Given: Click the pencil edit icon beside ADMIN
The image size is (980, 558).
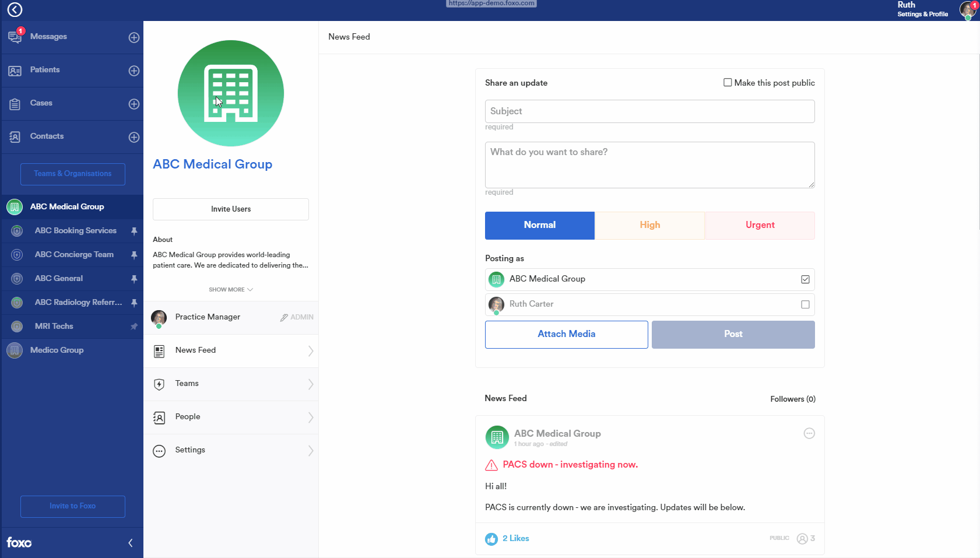Looking at the screenshot, I should (284, 317).
